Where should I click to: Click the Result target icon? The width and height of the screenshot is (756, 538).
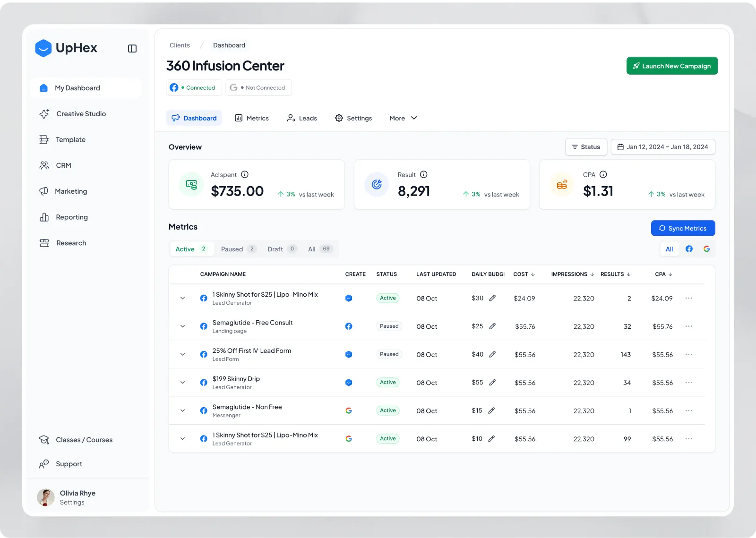(377, 184)
